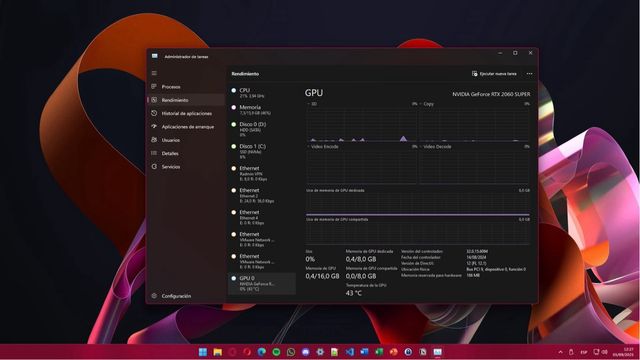Image resolution: width=640 pixels, height=360 pixels.
Task: Open the Servicios section
Action: pos(186,167)
